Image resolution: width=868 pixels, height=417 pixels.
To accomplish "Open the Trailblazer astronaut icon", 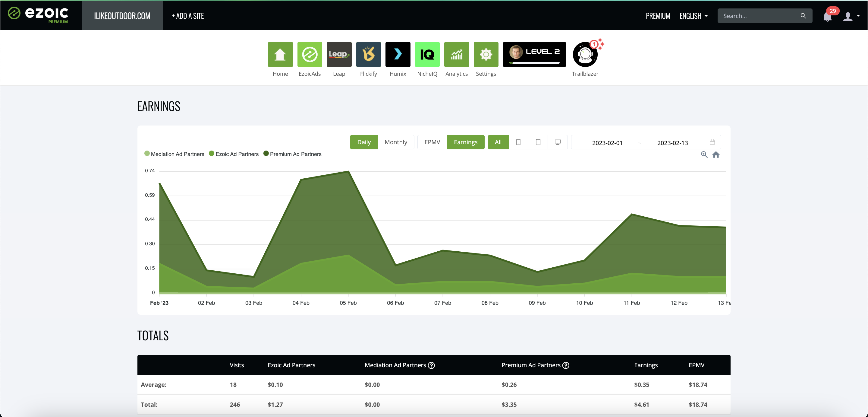I will [x=585, y=54].
